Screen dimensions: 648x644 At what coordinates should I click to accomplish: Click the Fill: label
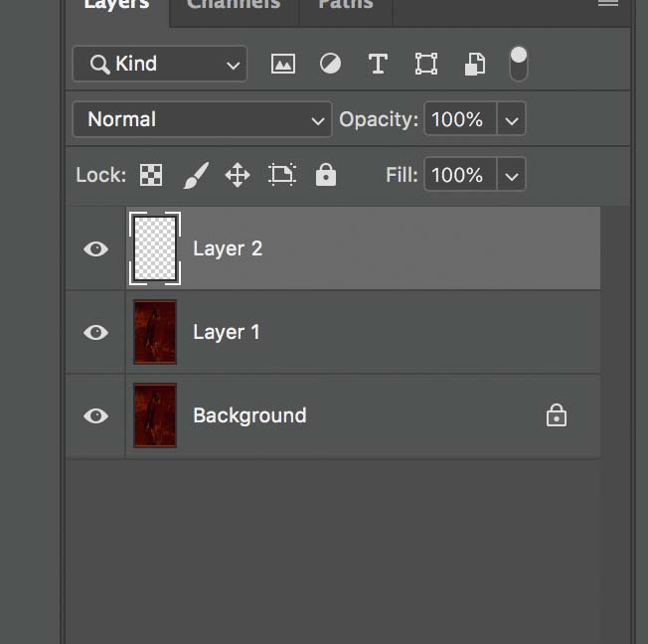click(402, 175)
